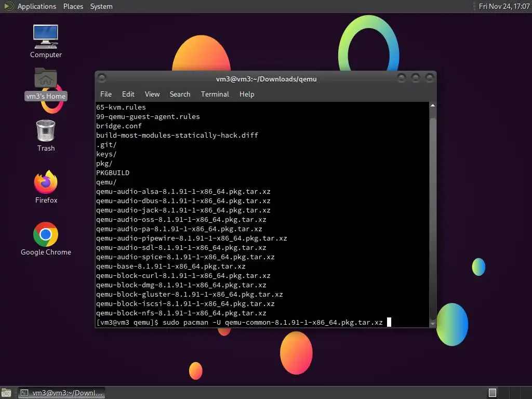Click the show desktop icon in bottom panel

6,393
